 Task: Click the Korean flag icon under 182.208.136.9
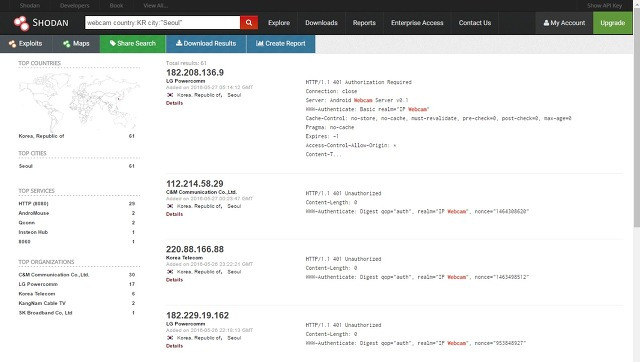(x=170, y=95)
